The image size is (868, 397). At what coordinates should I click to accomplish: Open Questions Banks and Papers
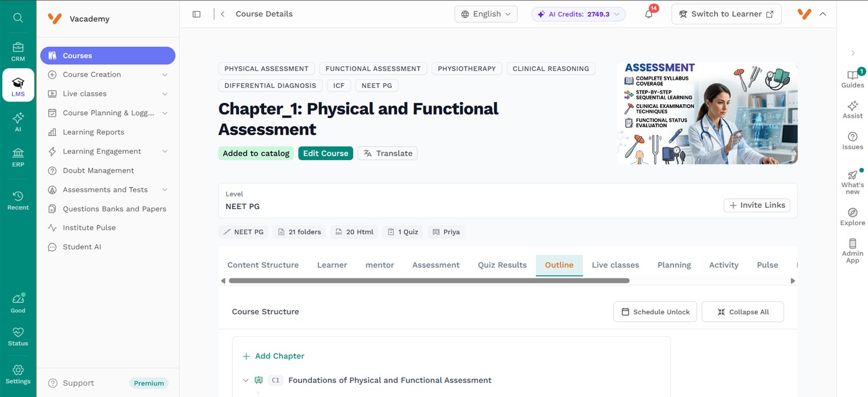pyautogui.click(x=114, y=209)
